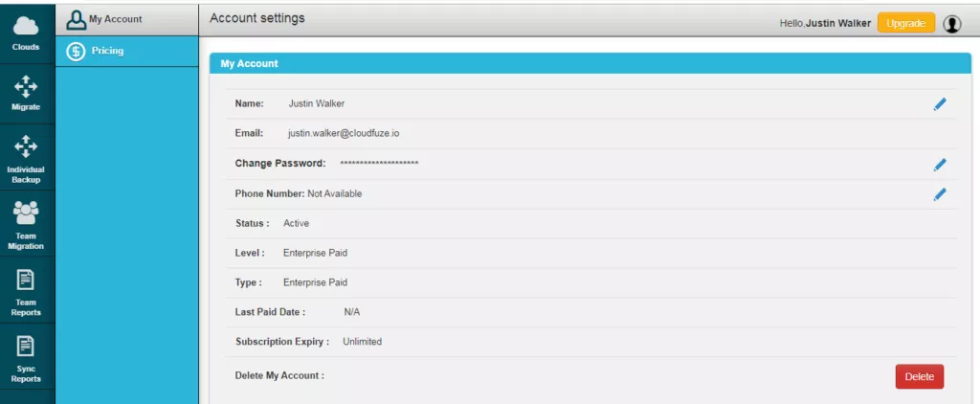Click the masked password asterisks
Screen dimensions: 980x404
pyautogui.click(x=379, y=164)
